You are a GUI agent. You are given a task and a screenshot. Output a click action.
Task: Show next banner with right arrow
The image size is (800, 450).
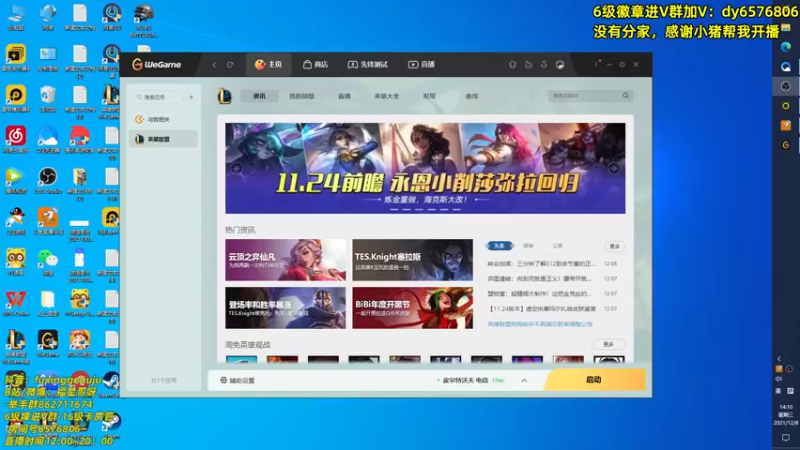pyautogui.click(x=614, y=168)
